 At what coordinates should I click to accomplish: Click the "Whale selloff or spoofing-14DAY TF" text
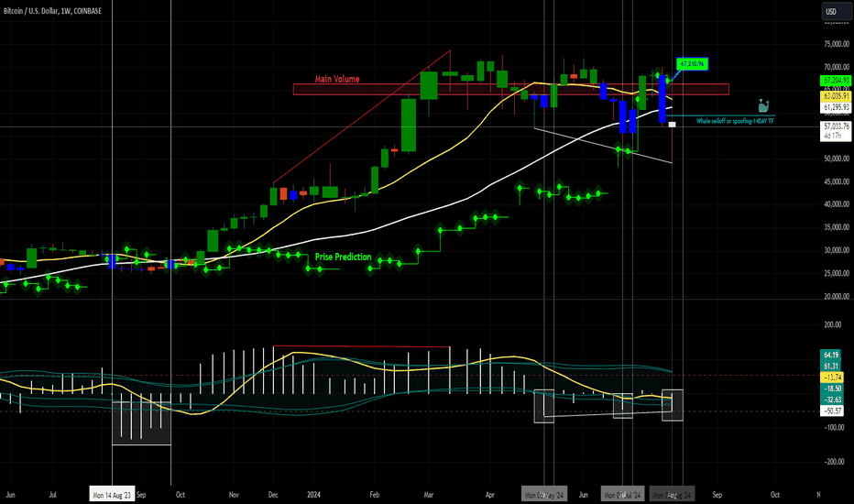coord(735,121)
